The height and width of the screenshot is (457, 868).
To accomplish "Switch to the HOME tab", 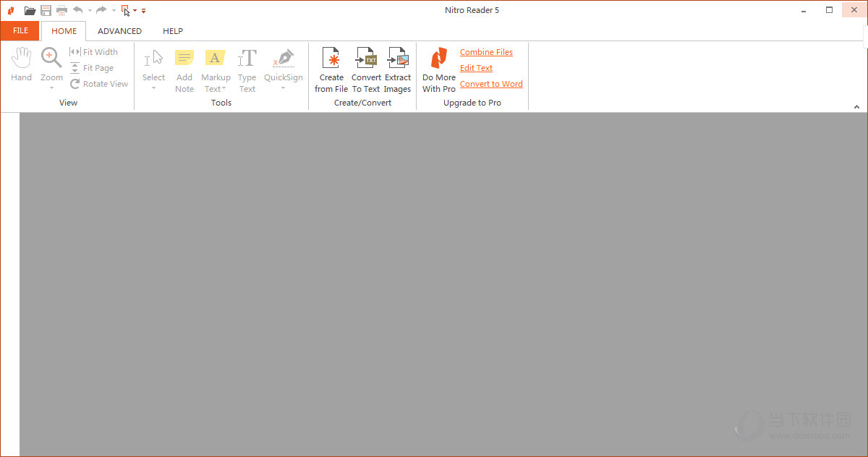I will click(x=64, y=31).
